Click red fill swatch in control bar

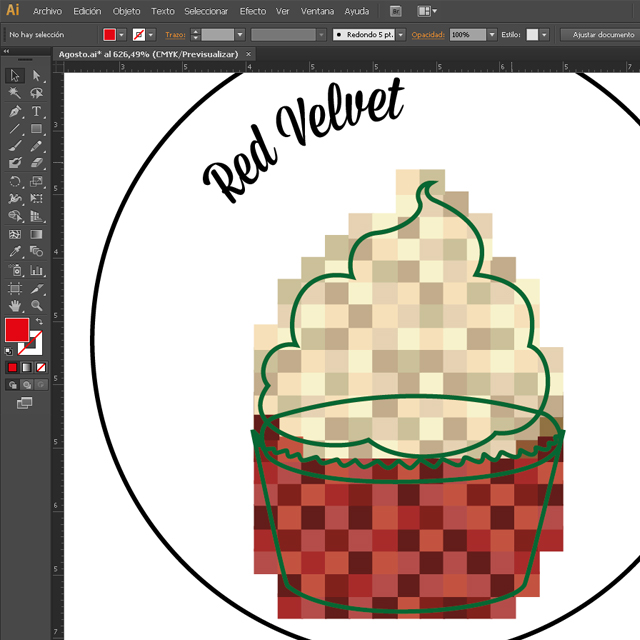point(109,35)
